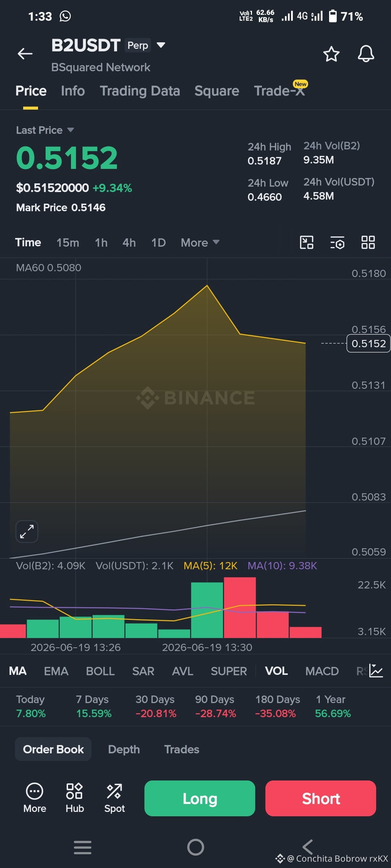Tap the Android recent apps button
The image size is (391, 868).
(x=83, y=847)
